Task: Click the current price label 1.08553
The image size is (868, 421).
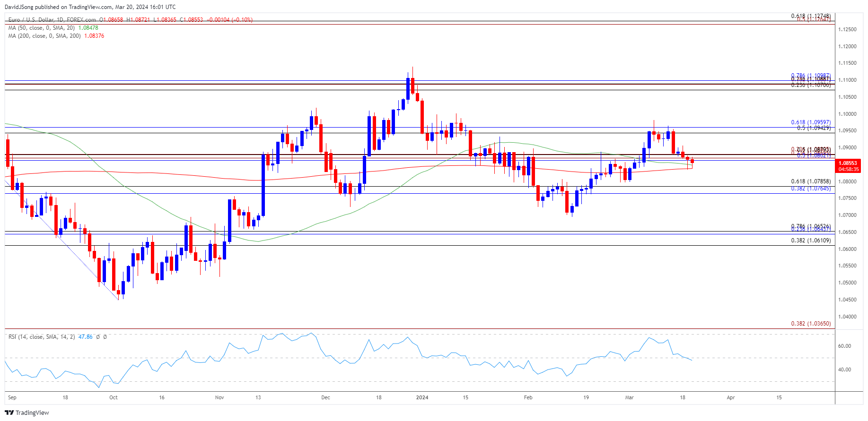Action: 849,163
